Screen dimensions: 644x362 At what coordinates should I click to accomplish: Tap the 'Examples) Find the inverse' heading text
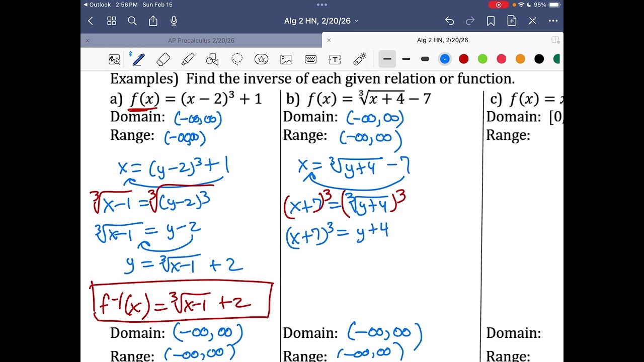(312, 78)
